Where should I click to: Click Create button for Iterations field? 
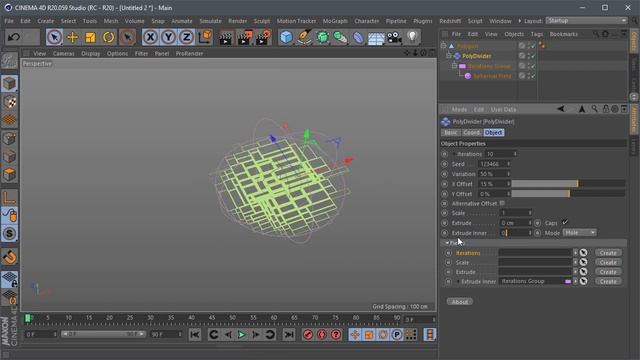point(608,253)
